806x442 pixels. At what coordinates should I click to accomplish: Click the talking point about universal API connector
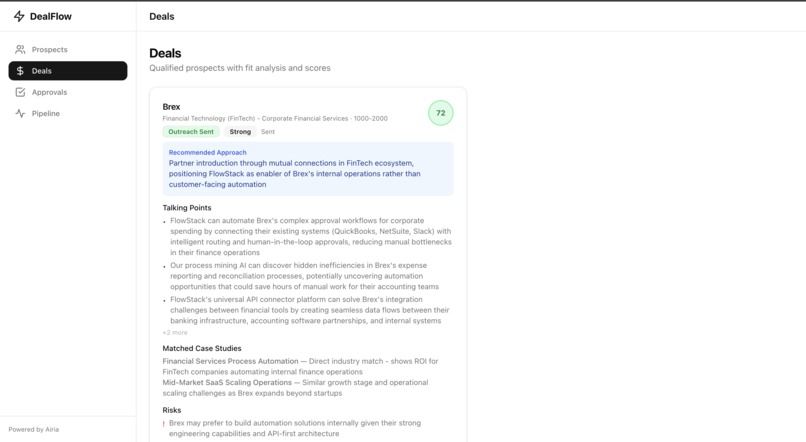coord(309,310)
